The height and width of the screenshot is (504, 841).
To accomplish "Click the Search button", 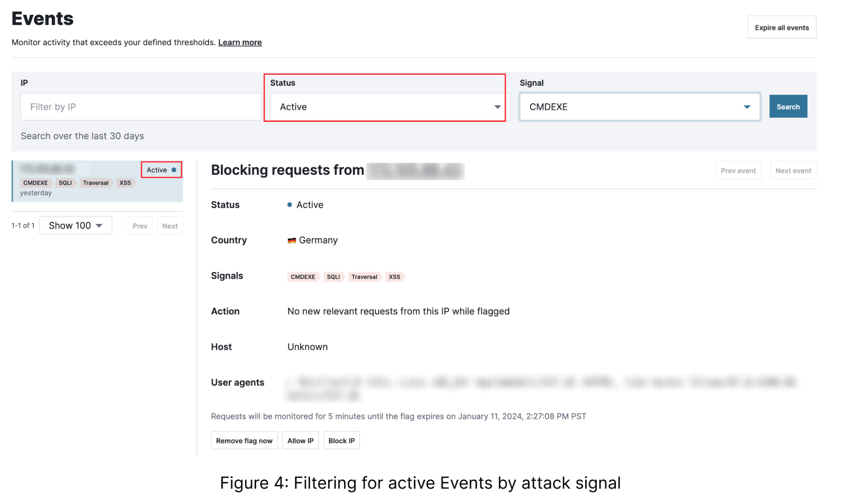I will pyautogui.click(x=788, y=106).
